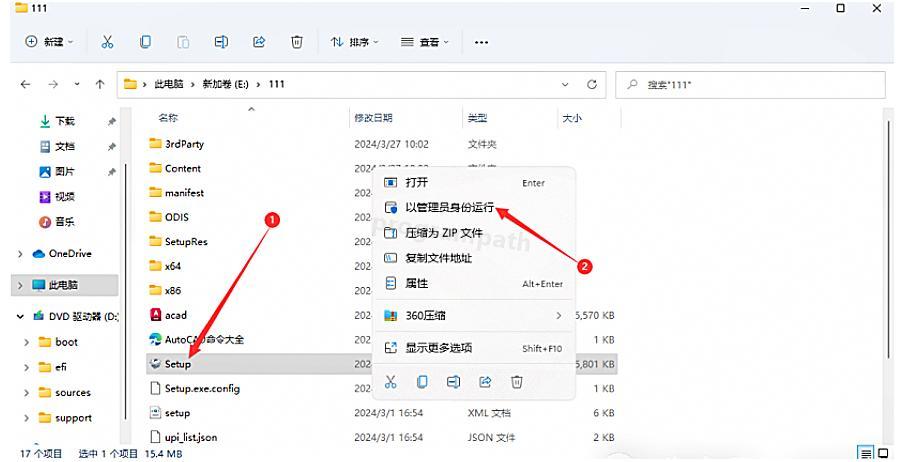
Task: Click the Cut icon in the toolbar
Action: click(107, 42)
